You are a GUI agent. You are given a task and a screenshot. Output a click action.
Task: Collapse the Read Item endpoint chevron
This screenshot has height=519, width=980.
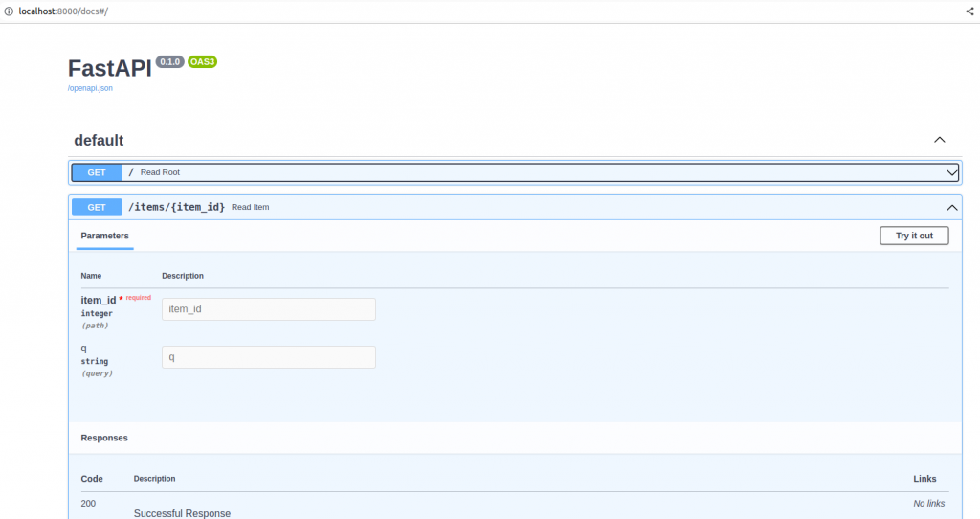[952, 208]
